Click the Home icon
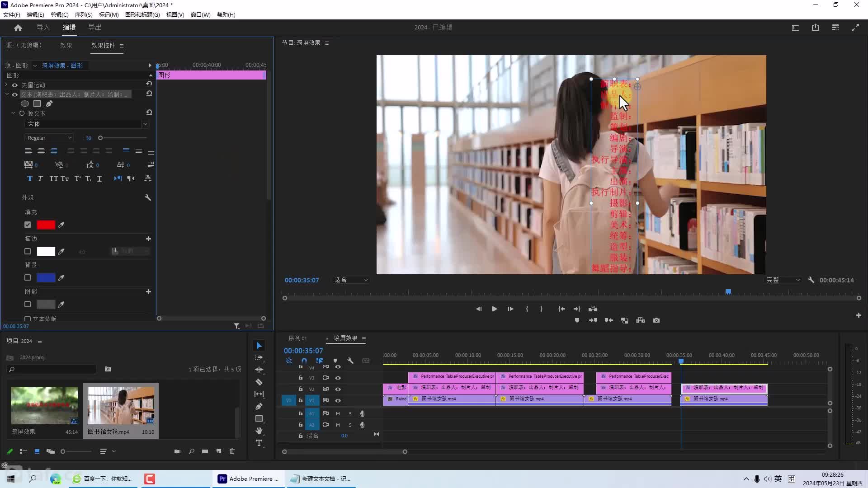The image size is (868, 488). click(x=18, y=28)
